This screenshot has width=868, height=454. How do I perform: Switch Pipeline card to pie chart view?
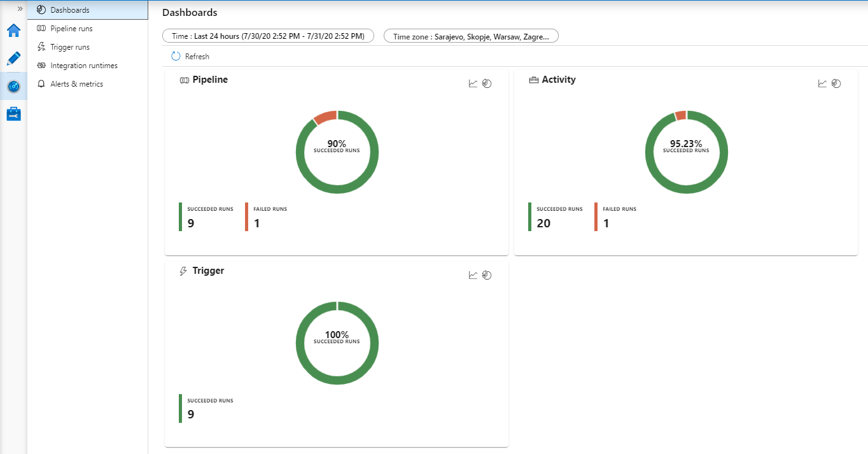pos(487,83)
